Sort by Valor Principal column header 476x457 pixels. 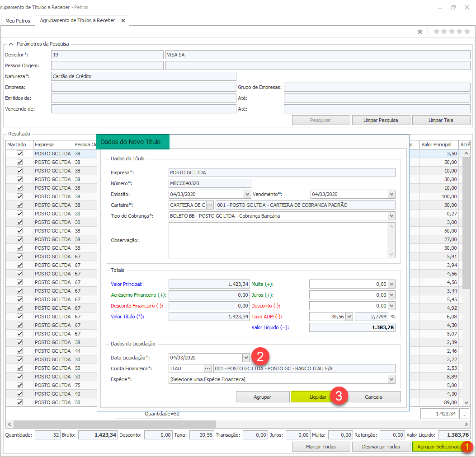click(x=438, y=145)
